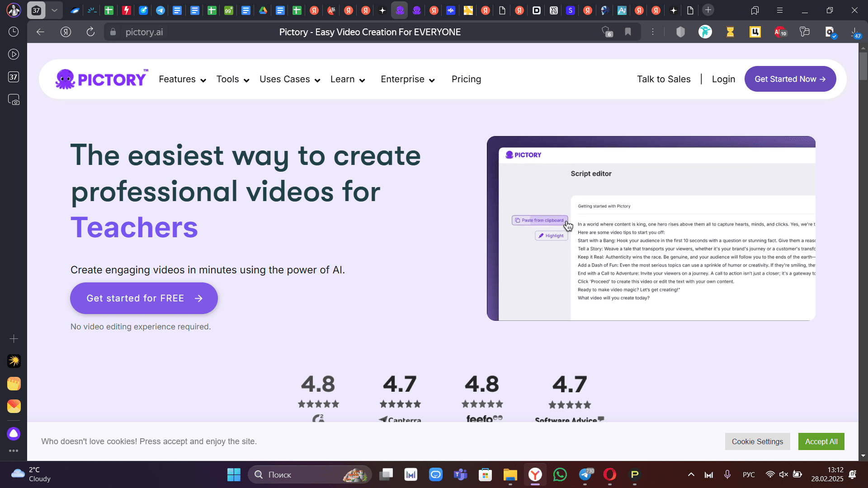Viewport: 868px width, 488px height.
Task: Open the screenshot tool in sidebar
Action: point(14,99)
